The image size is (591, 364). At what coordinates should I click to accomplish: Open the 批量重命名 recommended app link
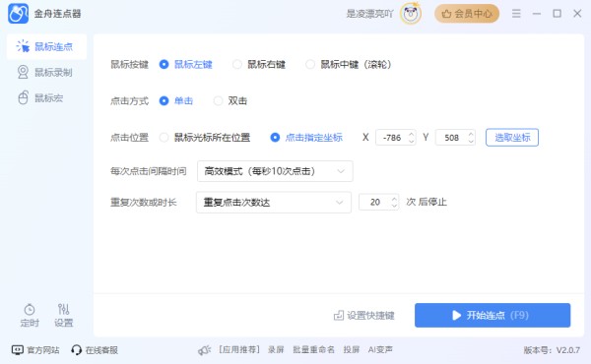click(x=313, y=350)
